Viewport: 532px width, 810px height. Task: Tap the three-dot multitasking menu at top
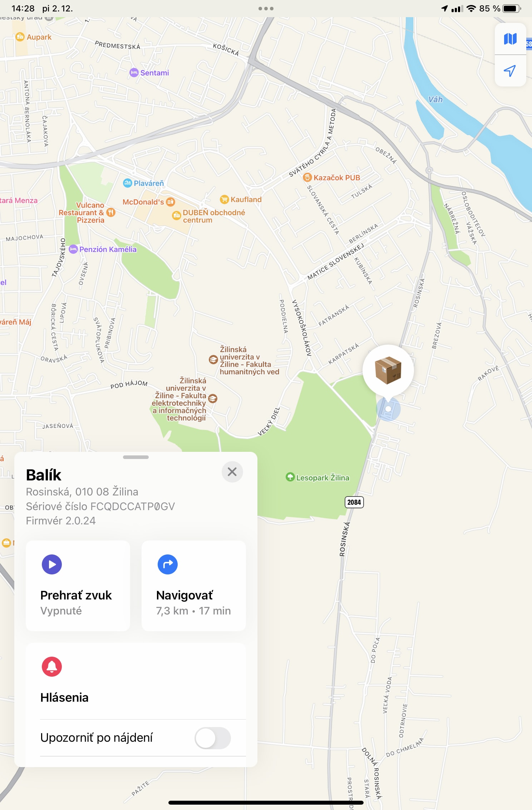[x=266, y=9]
